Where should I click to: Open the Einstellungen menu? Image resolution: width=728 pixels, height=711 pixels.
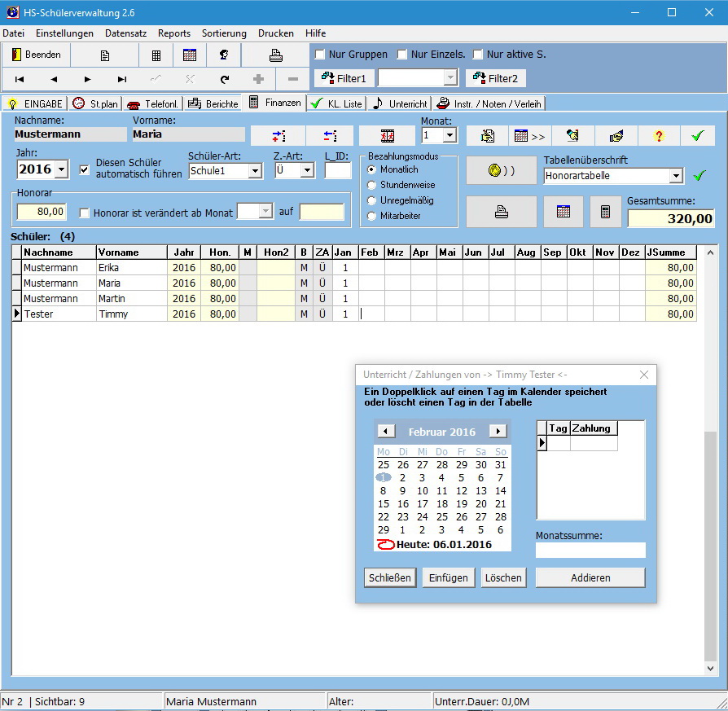point(64,33)
